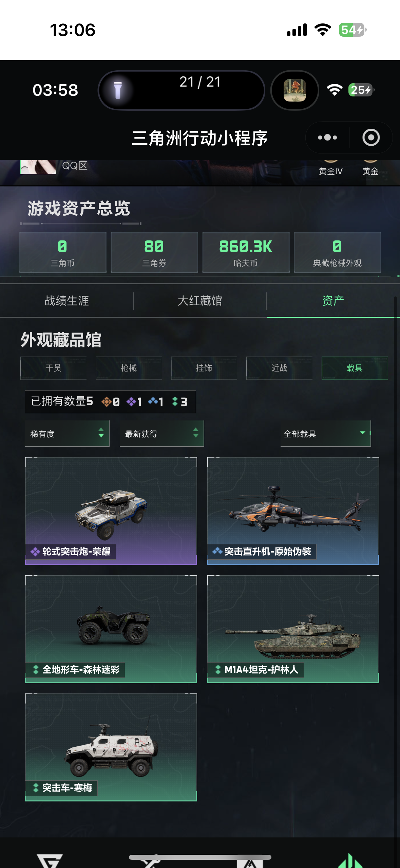Toggle the 稀有度 sort order
This screenshot has height=868, width=400.
67,434
